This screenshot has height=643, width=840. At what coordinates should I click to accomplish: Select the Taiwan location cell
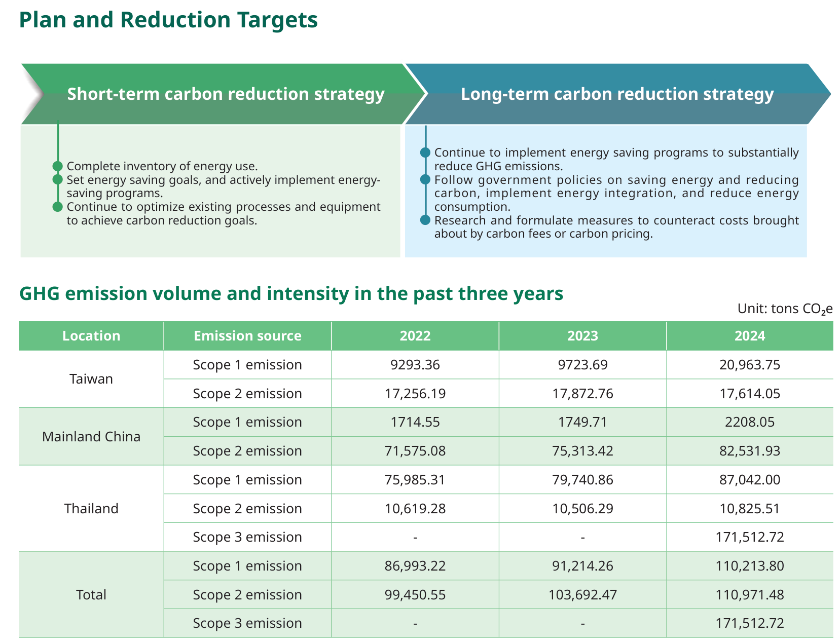[x=91, y=379]
